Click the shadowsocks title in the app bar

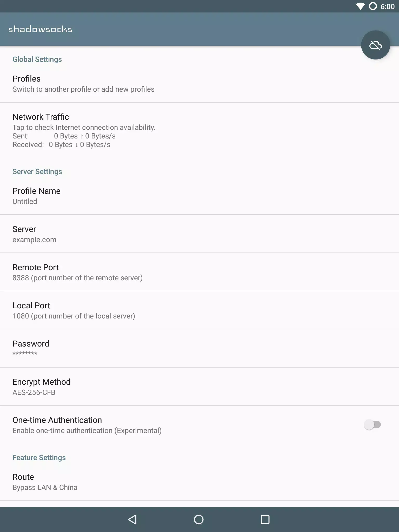[40, 29]
